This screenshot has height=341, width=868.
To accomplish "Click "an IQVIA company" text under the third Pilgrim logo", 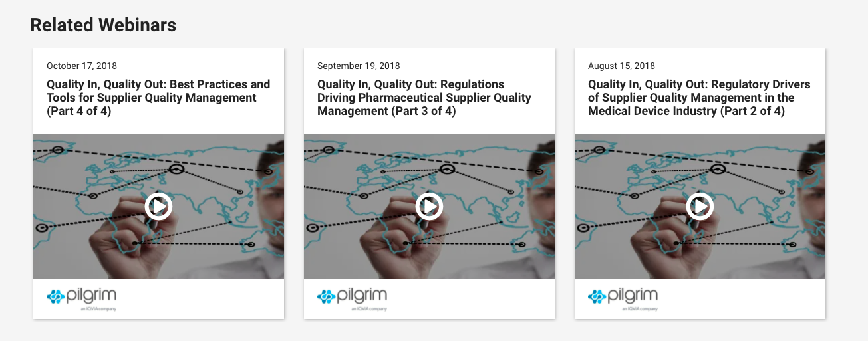I will [x=639, y=309].
